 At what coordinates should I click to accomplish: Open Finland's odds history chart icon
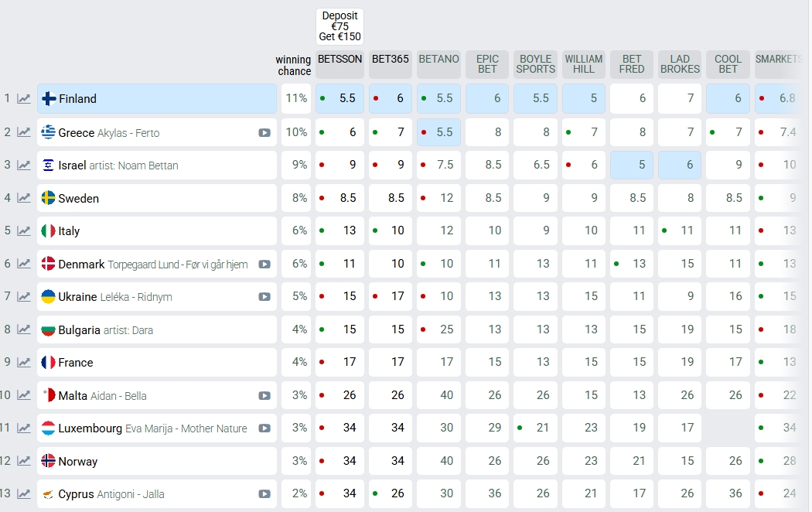[24, 99]
